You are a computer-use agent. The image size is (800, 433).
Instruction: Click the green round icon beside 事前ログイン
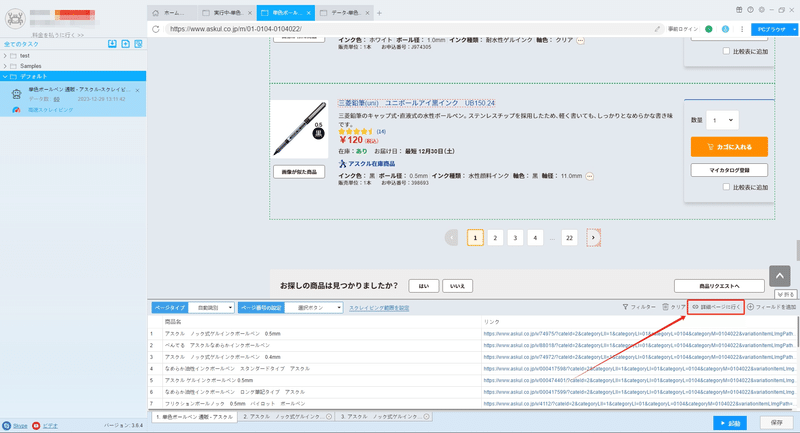[709, 29]
